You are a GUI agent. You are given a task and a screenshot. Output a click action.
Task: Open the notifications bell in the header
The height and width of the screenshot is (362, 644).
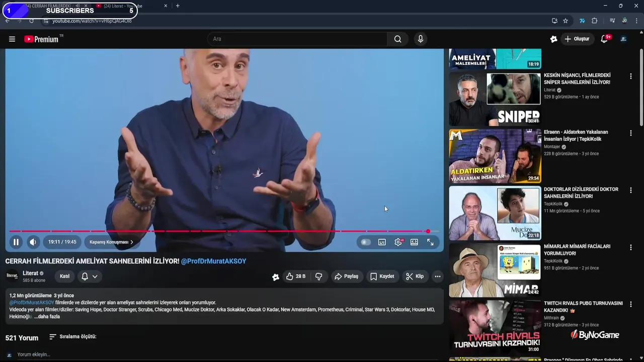605,39
